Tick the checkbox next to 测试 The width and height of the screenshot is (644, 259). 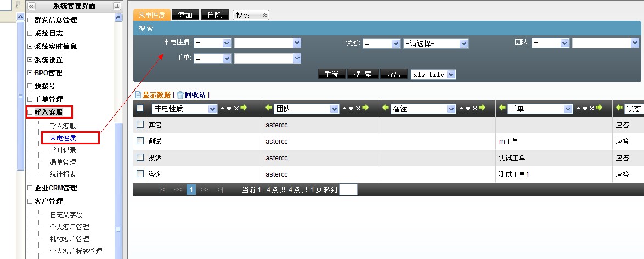[x=140, y=141]
